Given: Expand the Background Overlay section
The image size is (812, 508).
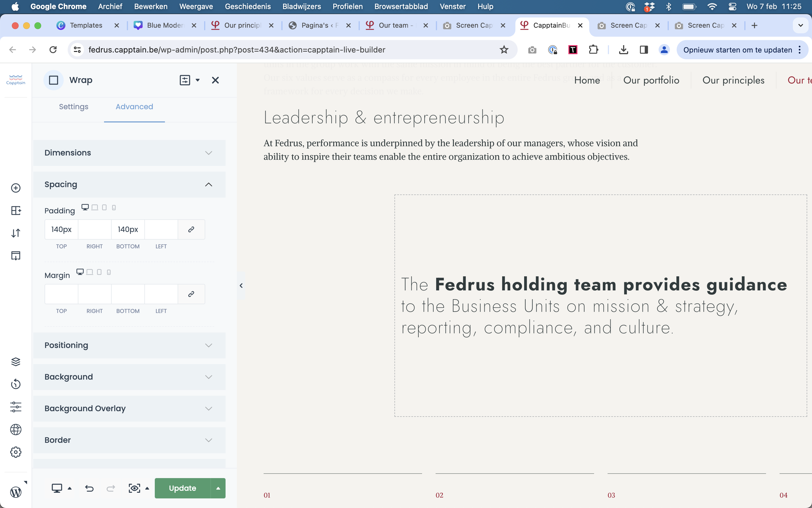Looking at the screenshot, I should tap(129, 409).
